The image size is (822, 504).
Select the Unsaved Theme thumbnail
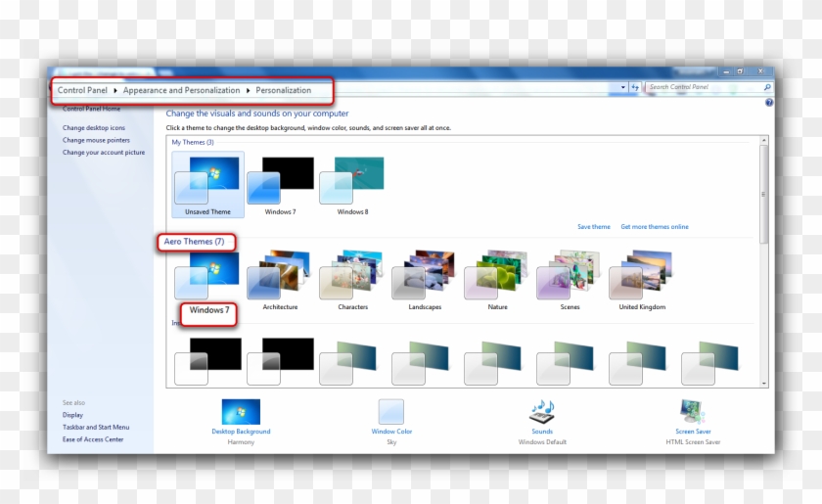207,184
